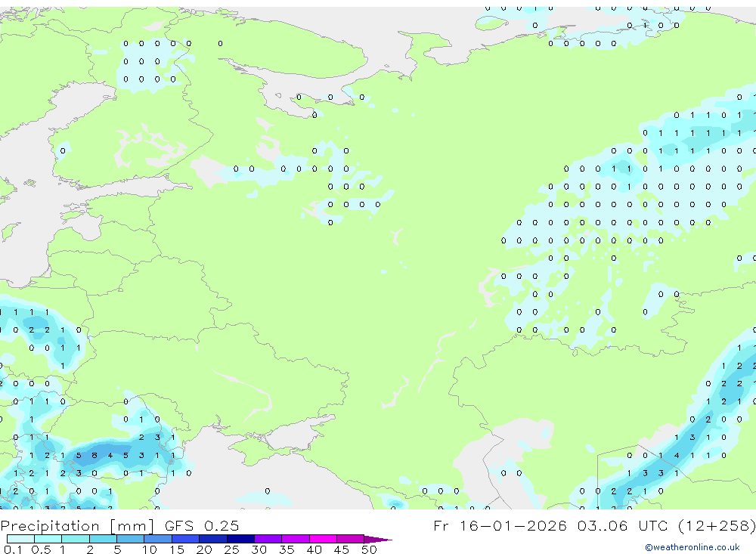Click the 25–30 mm legend color swatch
The height and width of the screenshot is (554, 756).
tap(240, 539)
